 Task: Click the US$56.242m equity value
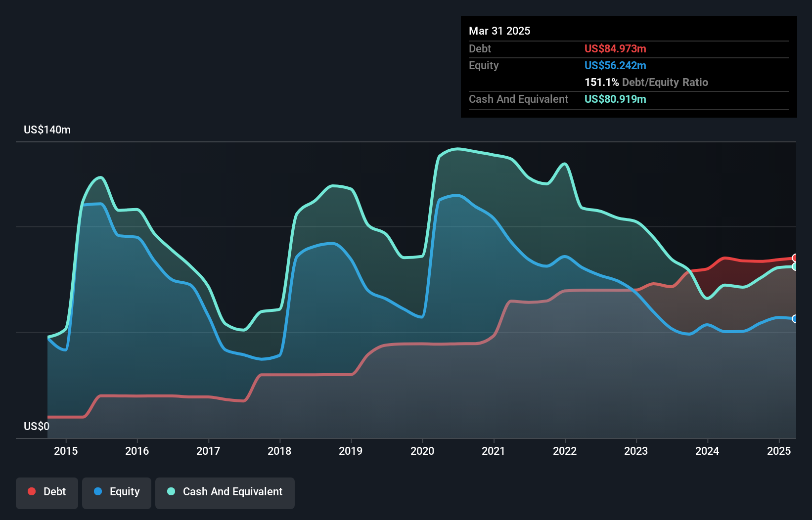click(x=615, y=65)
